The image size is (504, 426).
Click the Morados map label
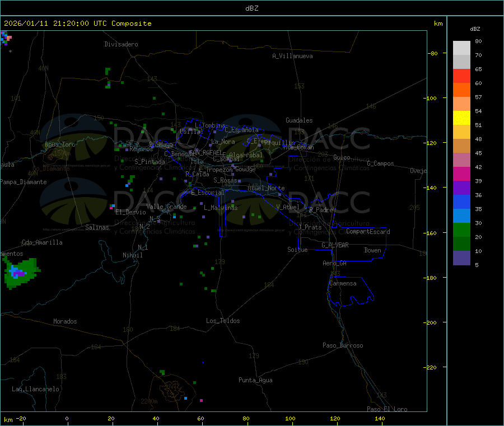pyautogui.click(x=65, y=321)
